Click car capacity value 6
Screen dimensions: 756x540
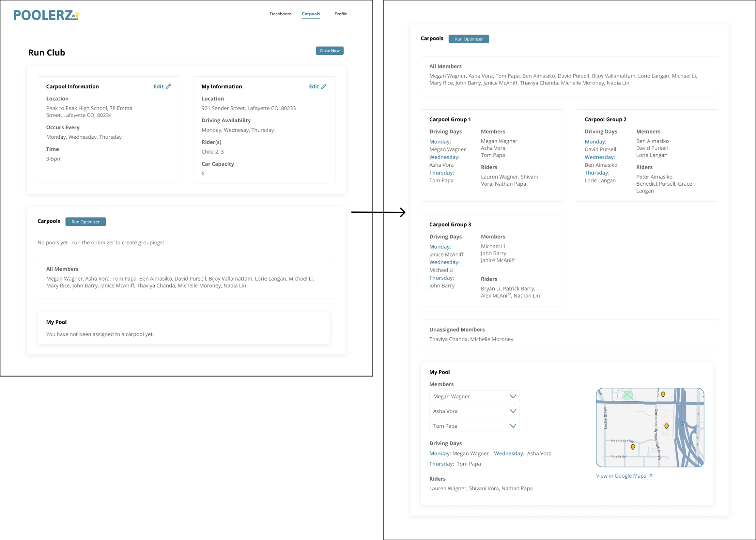[203, 174]
